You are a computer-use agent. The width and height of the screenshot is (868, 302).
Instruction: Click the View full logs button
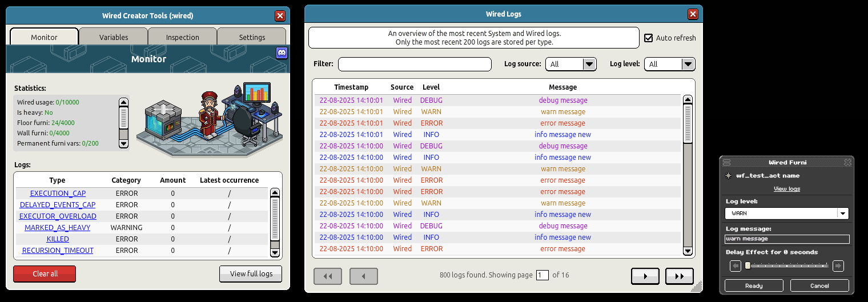point(251,274)
